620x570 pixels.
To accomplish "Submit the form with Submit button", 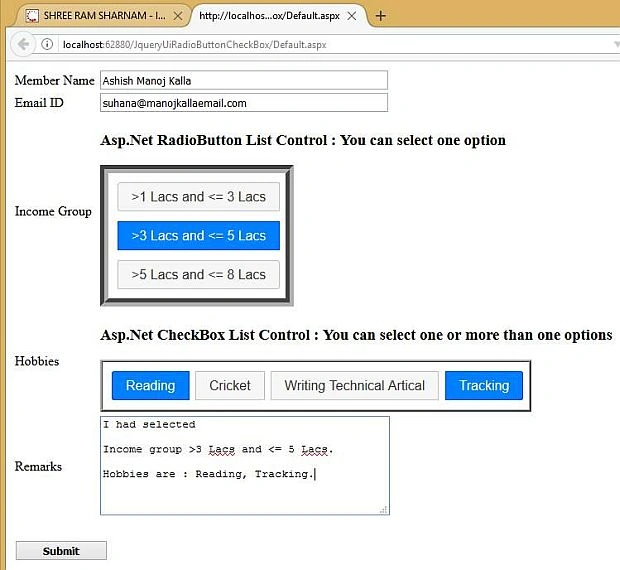I will (61, 551).
